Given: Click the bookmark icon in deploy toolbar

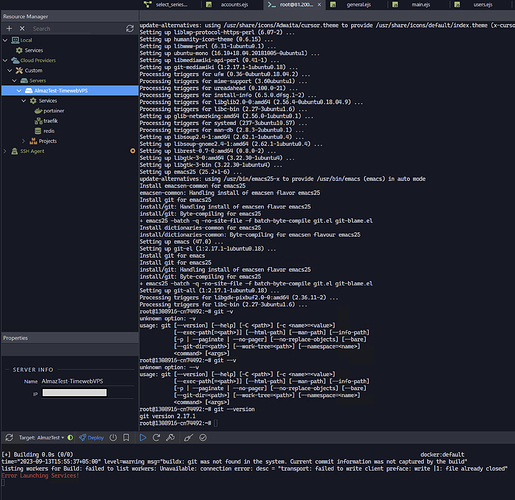Looking at the screenshot, I should coord(126,438).
